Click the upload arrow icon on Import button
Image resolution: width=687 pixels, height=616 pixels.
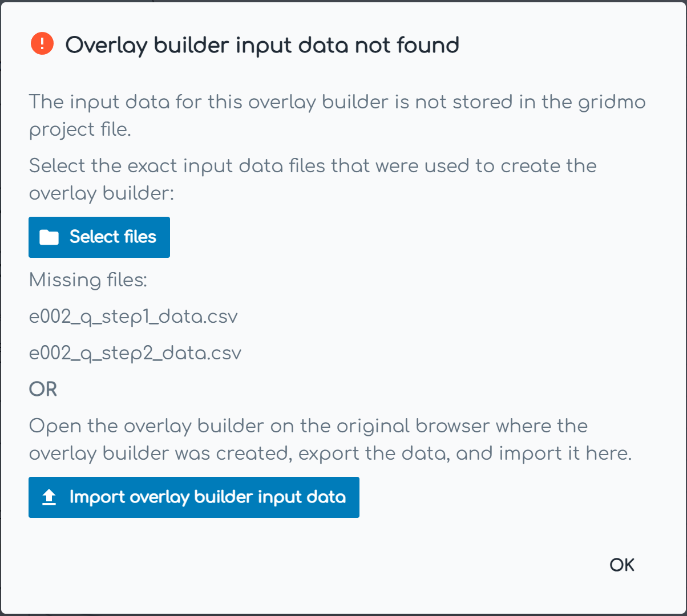[49, 497]
